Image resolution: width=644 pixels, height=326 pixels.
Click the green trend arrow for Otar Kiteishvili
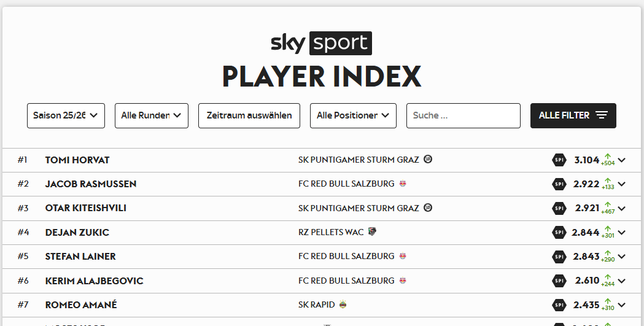tap(608, 205)
